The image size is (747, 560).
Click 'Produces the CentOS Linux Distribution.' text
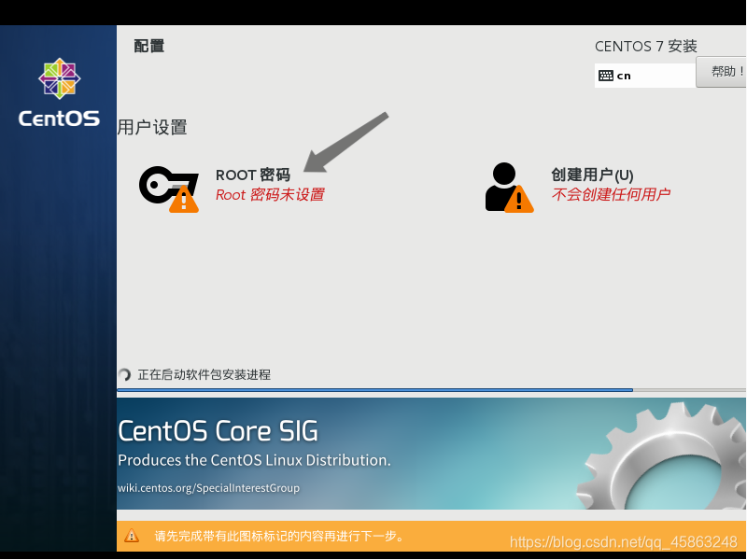click(254, 460)
